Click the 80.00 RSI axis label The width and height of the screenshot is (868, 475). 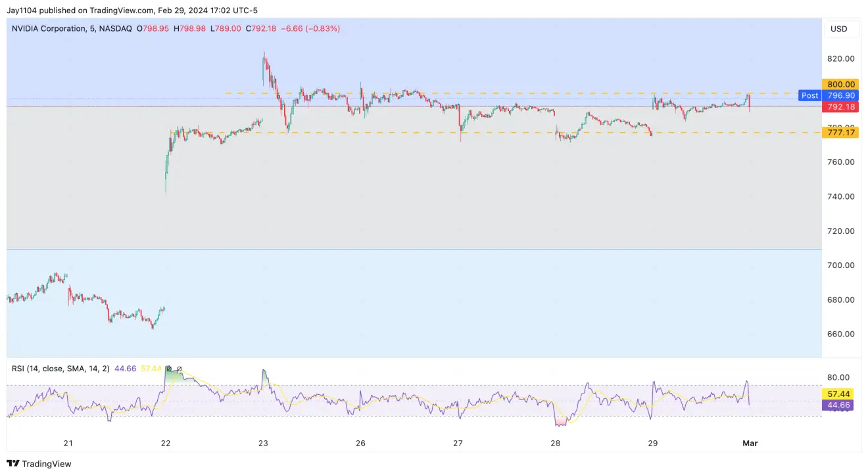coord(838,377)
